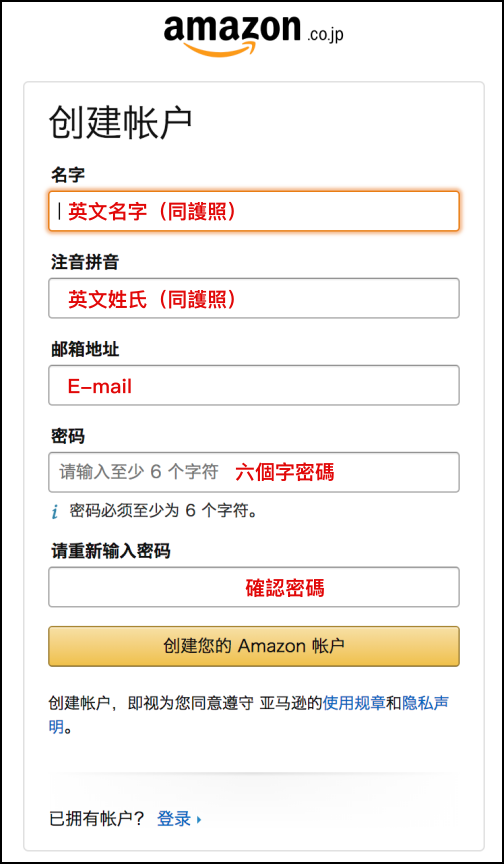
Task: Focus the 名字 name input field
Action: pos(254,211)
